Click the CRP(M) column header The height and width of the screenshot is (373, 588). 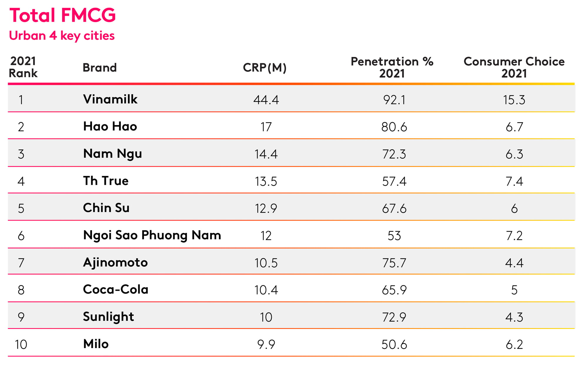coord(265,68)
